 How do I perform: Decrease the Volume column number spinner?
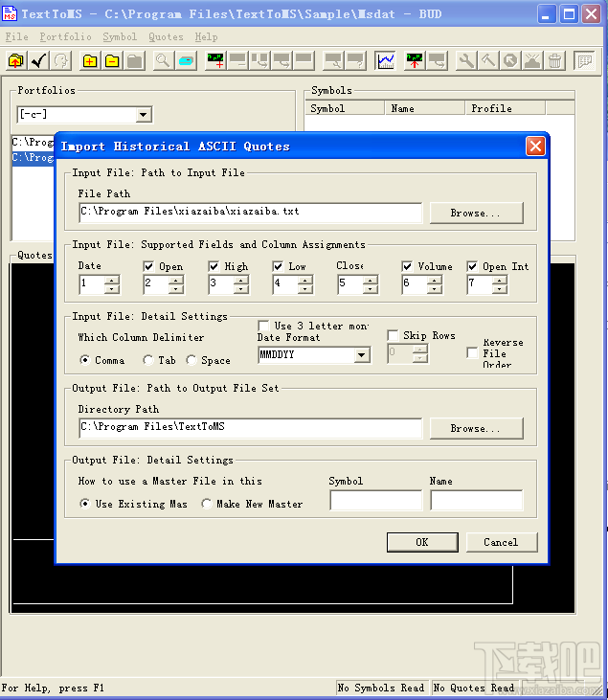pos(435,289)
